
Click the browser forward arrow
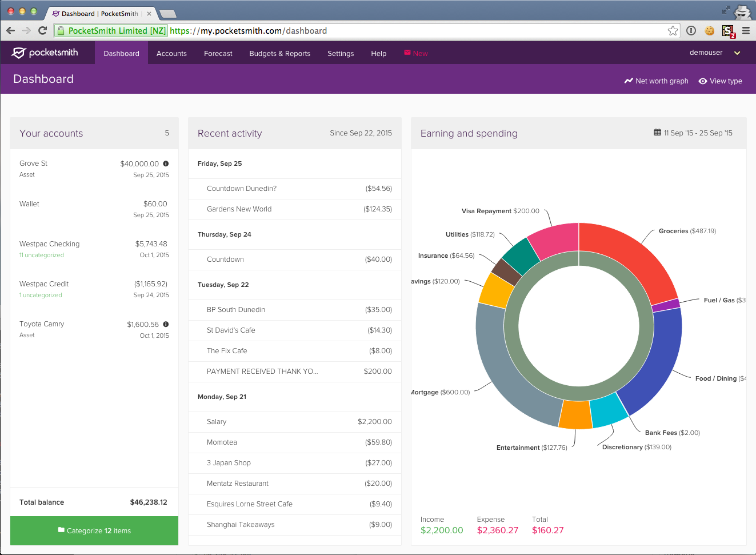(x=26, y=31)
